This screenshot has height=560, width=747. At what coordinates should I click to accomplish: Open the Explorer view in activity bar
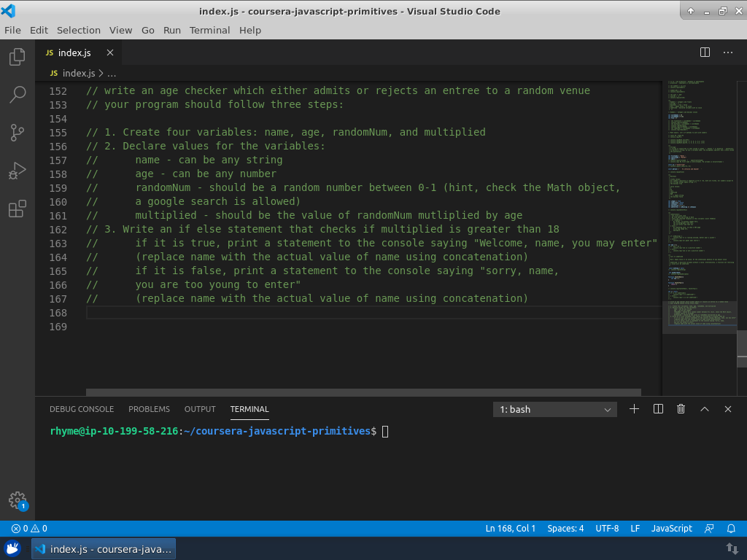(x=18, y=57)
